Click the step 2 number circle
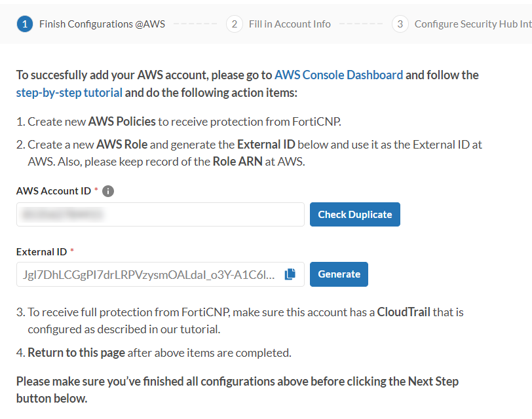The height and width of the screenshot is (419, 532). (234, 24)
